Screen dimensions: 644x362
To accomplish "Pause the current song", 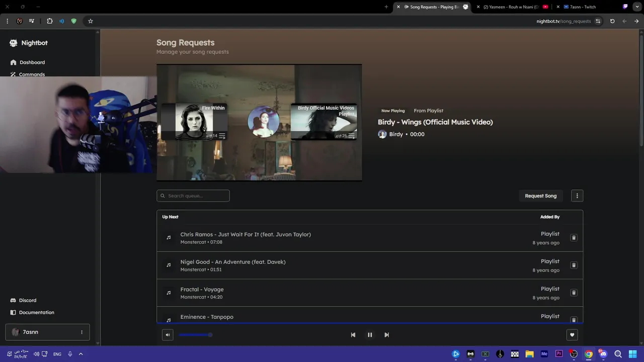I will coord(370,335).
